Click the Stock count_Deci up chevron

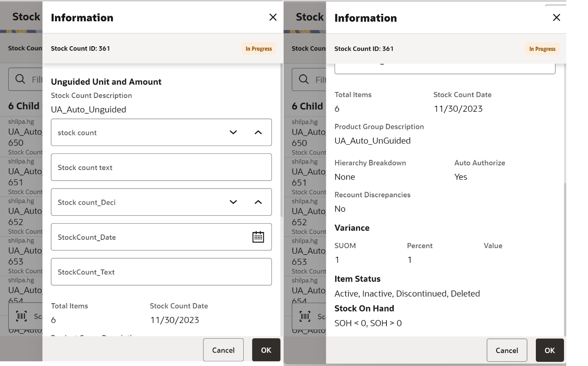pos(258,202)
